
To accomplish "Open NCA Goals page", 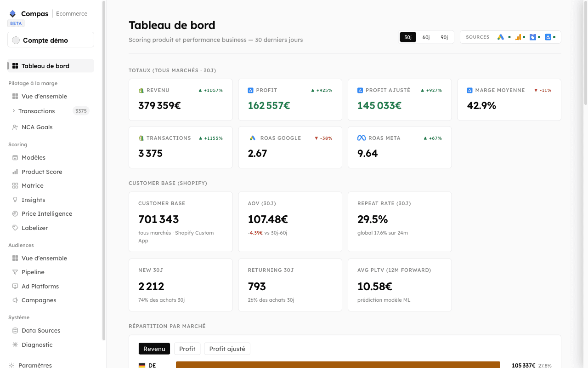I will click(51, 127).
